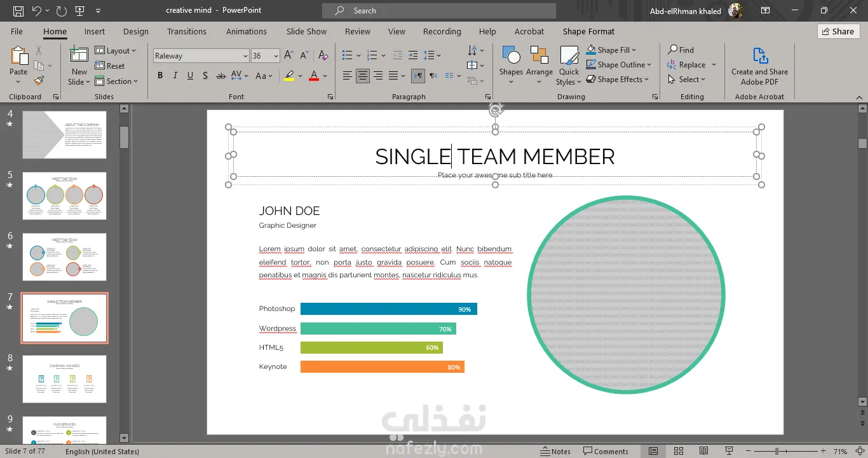Screen dimensions: 868x458
Task: Open the Animations tab
Action: pos(247,31)
